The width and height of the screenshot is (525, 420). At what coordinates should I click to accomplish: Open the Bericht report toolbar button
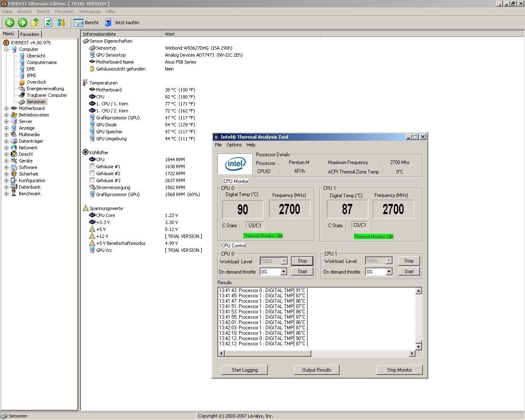pyautogui.click(x=87, y=23)
